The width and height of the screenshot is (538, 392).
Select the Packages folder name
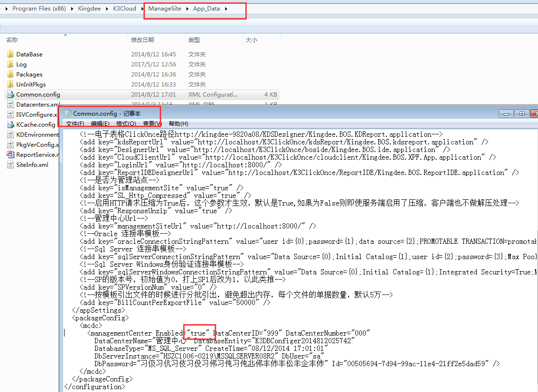point(29,75)
